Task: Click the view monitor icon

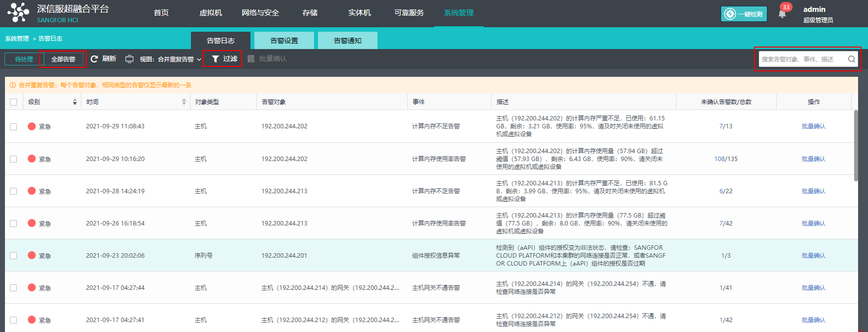Action: click(129, 59)
